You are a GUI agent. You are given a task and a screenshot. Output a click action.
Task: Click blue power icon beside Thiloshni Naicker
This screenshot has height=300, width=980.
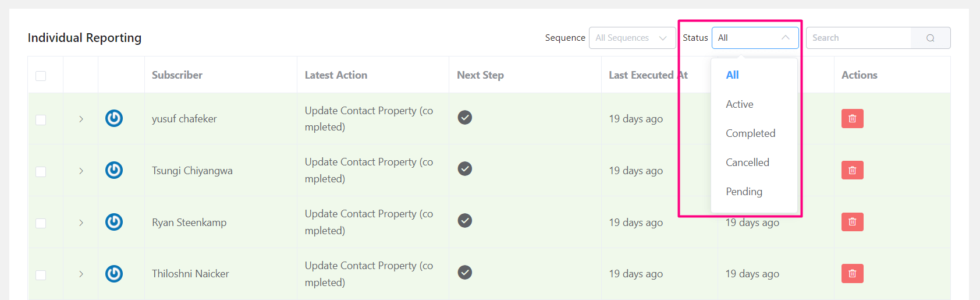pyautogui.click(x=114, y=274)
